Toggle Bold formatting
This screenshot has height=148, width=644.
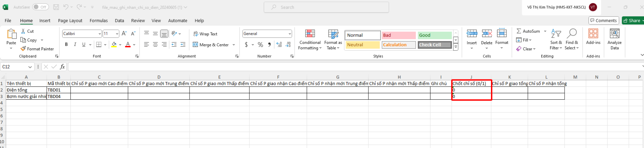coord(66,45)
